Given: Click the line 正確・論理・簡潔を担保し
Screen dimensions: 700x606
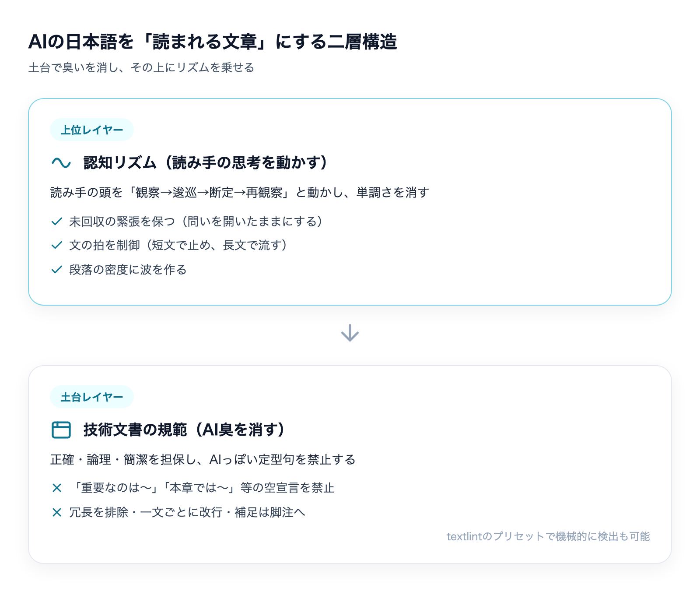Looking at the screenshot, I should (203, 460).
